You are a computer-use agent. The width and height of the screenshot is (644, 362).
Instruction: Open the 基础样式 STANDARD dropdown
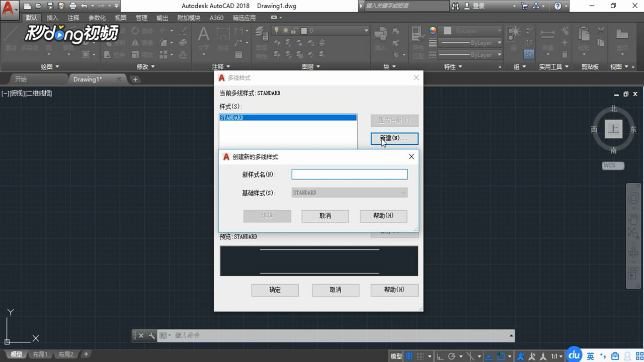(350, 193)
